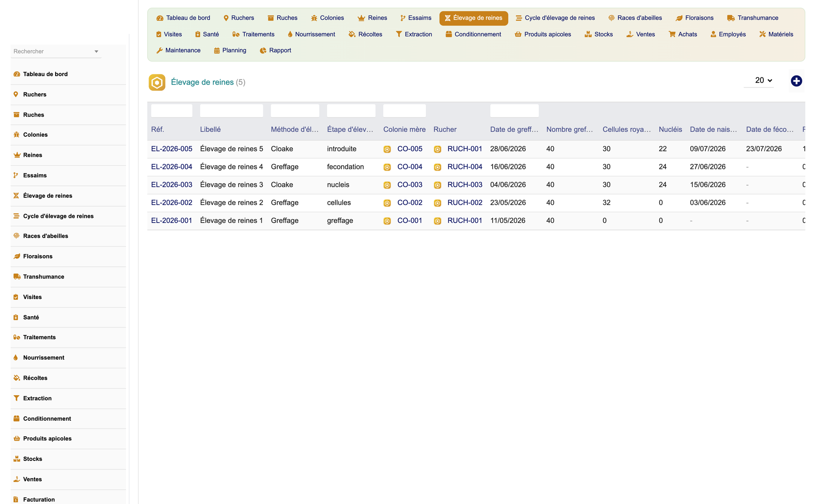The width and height of the screenshot is (814, 504).
Task: Click the Transhumance truck icon in the sidebar
Action: tap(17, 276)
